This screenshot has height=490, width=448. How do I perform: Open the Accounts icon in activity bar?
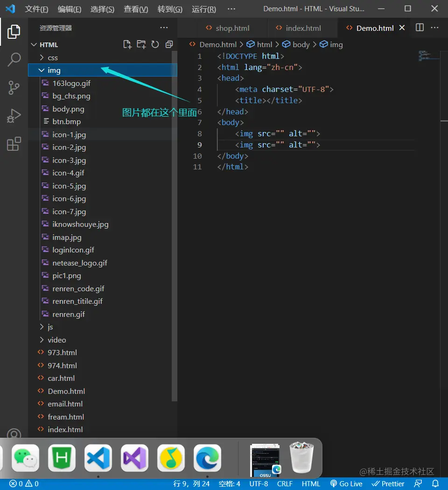click(14, 434)
